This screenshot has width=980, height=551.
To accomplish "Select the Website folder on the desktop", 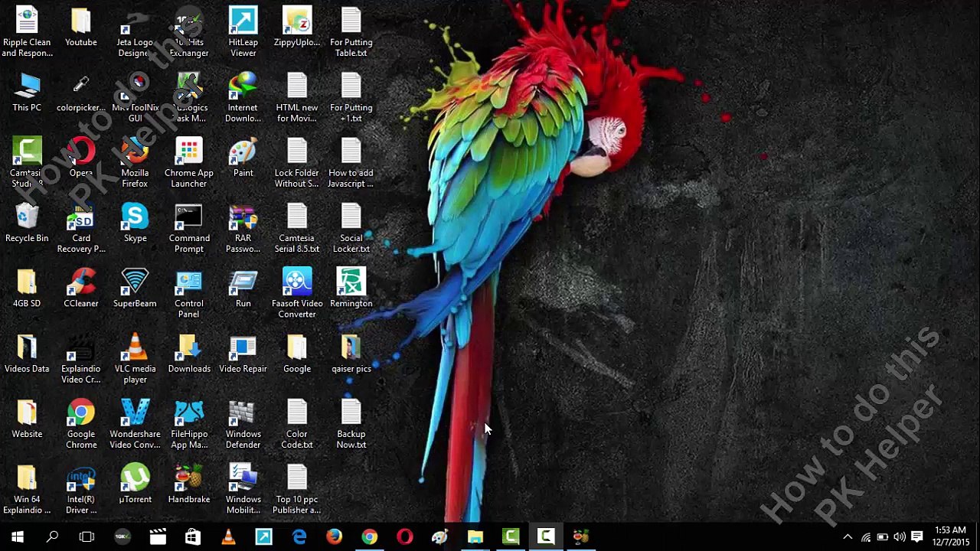I will [x=27, y=419].
